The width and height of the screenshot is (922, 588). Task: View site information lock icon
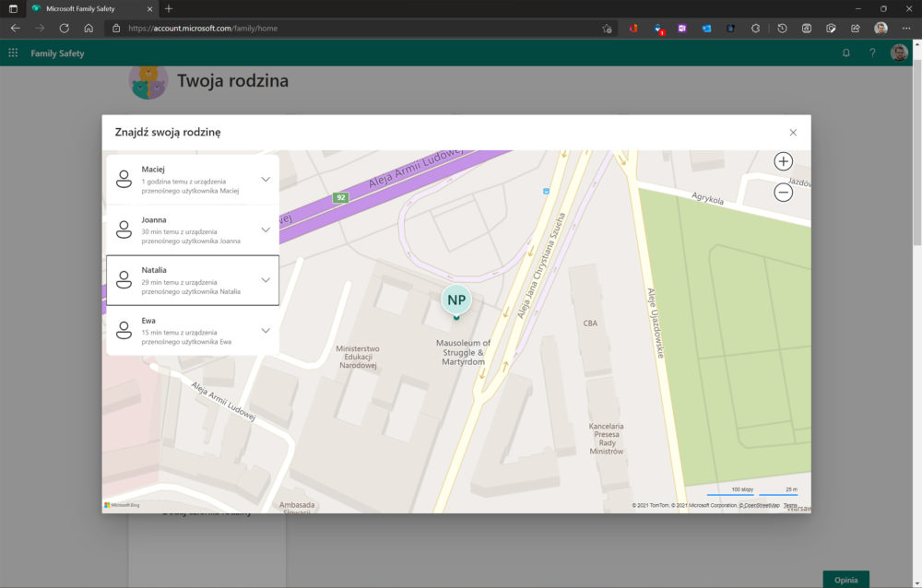point(116,29)
